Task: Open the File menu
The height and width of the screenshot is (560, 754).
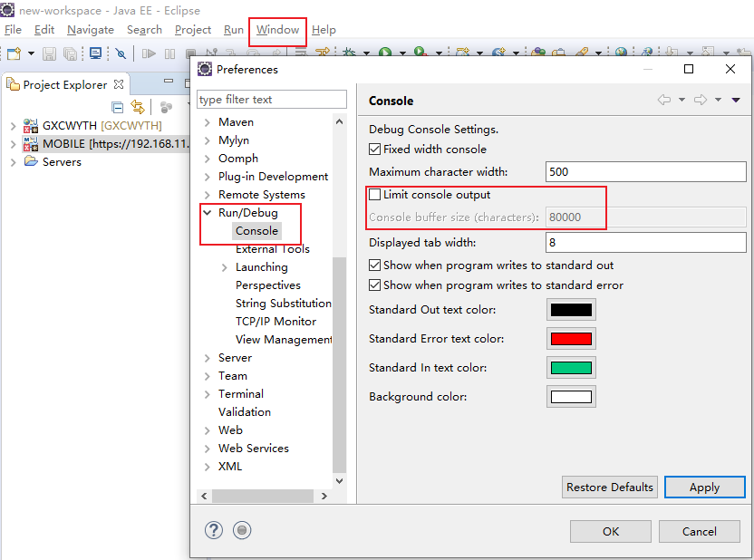Action: 13,30
